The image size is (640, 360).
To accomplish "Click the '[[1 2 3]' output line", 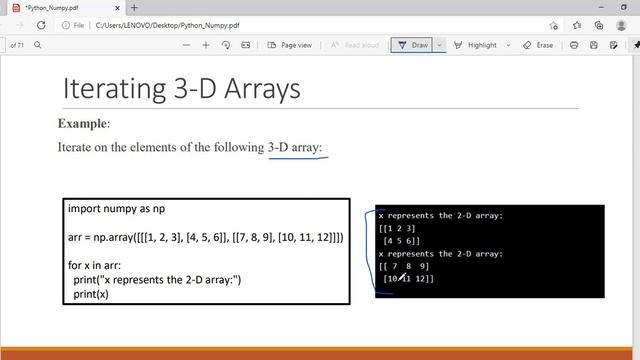I will pos(397,228).
